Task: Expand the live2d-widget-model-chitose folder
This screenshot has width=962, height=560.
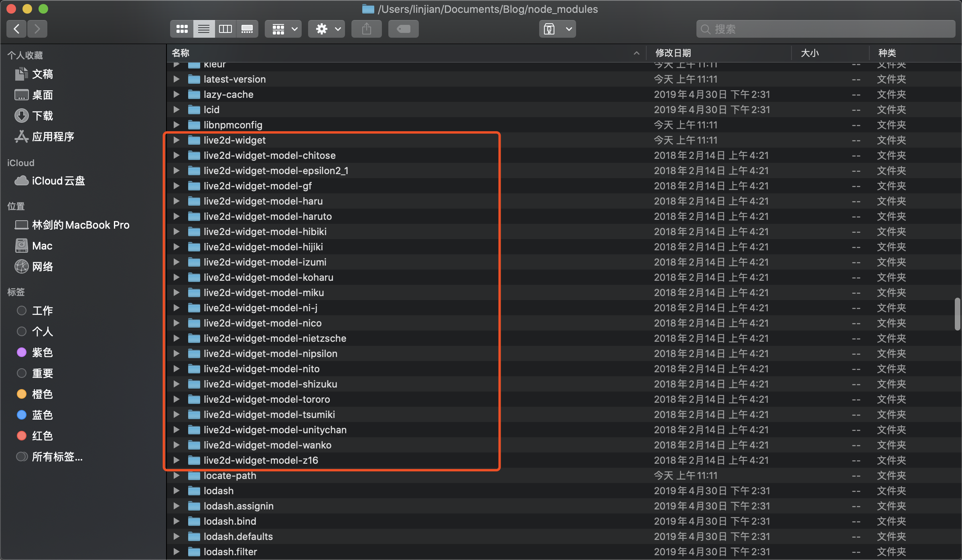Action: click(x=176, y=155)
